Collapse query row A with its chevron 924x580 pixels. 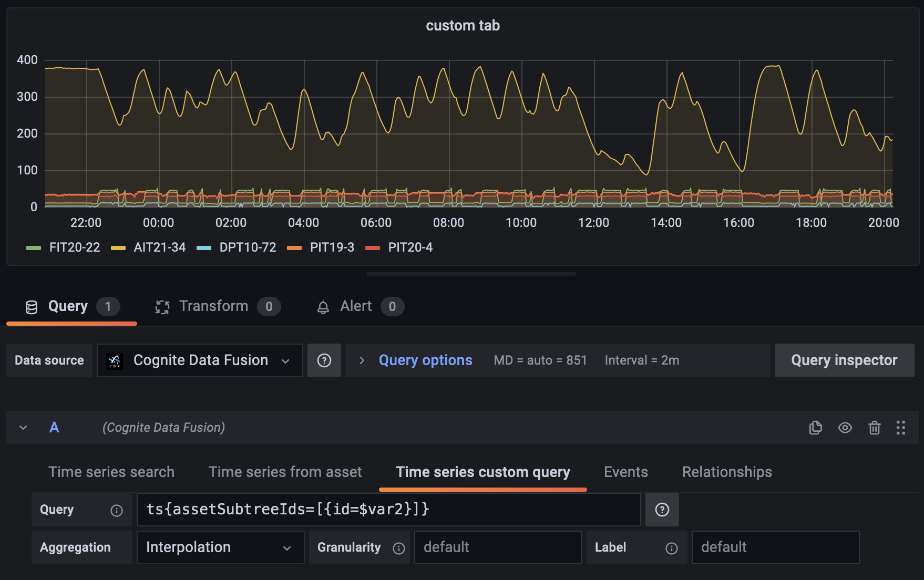pos(22,428)
